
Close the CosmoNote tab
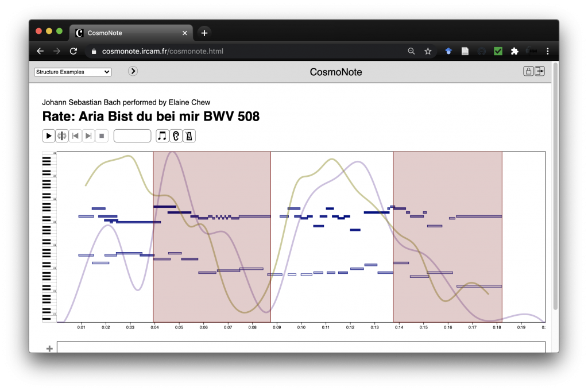pos(185,33)
